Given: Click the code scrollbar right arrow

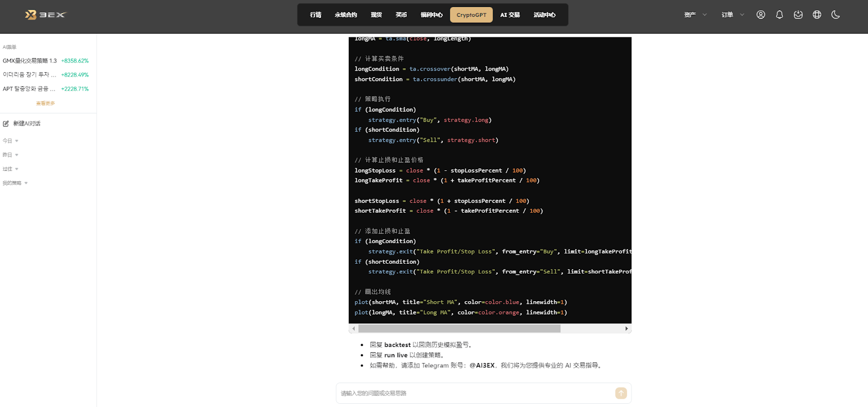Looking at the screenshot, I should coord(627,329).
